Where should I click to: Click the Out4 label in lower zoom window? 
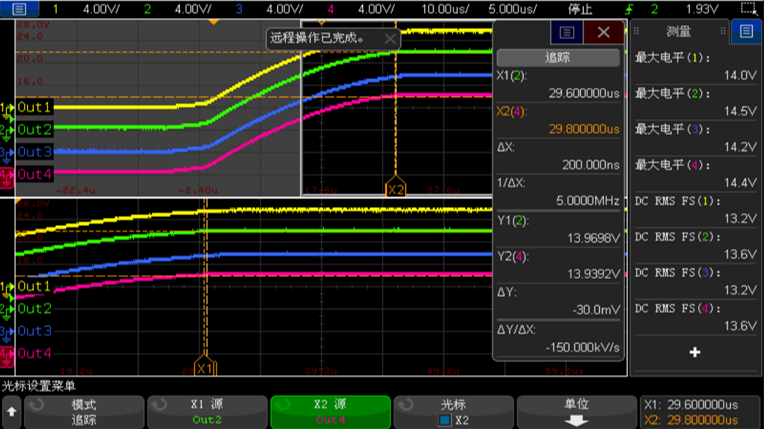tap(34, 353)
